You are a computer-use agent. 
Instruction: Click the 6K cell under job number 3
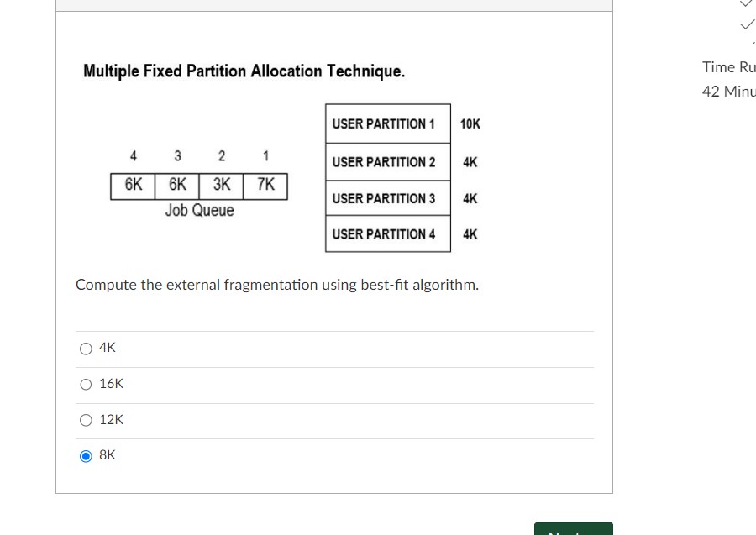pos(177,186)
